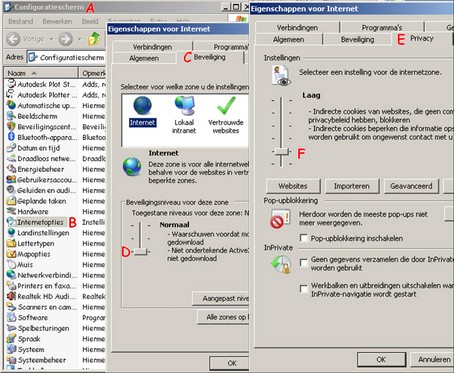Click the folder up toolbar icon

coord(94,39)
